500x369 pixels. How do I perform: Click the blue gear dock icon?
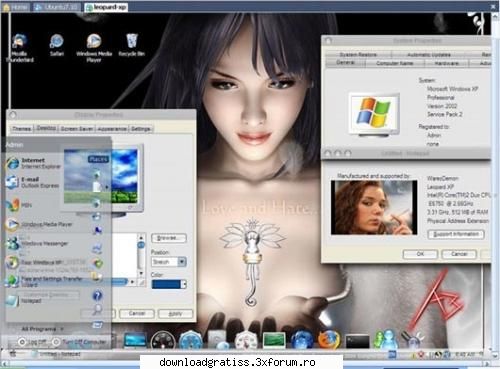(x=190, y=340)
